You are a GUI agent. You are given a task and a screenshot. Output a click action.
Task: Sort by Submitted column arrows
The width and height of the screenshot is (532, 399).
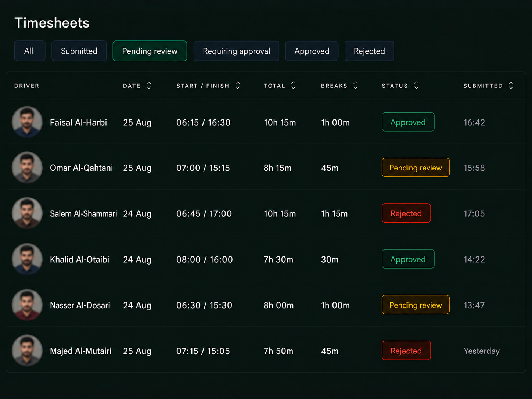(511, 86)
